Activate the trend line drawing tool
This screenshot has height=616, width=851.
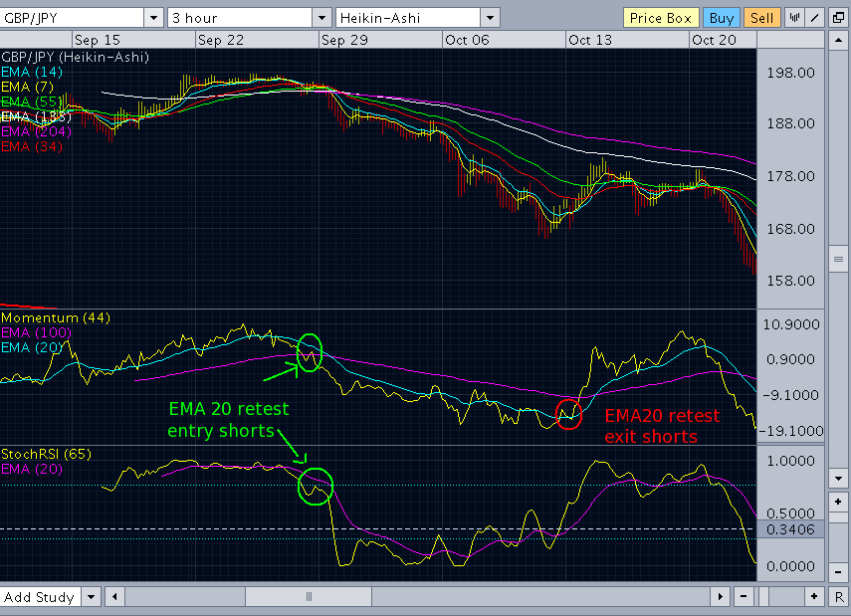[814, 18]
